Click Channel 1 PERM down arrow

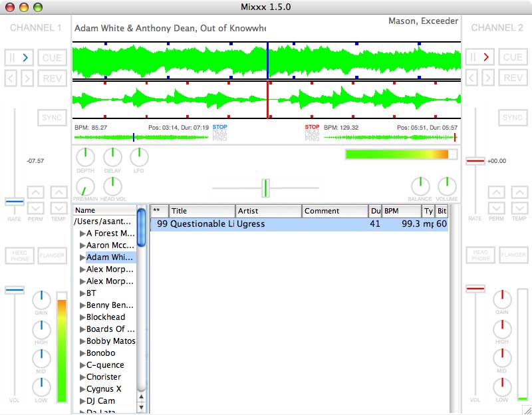(36, 208)
